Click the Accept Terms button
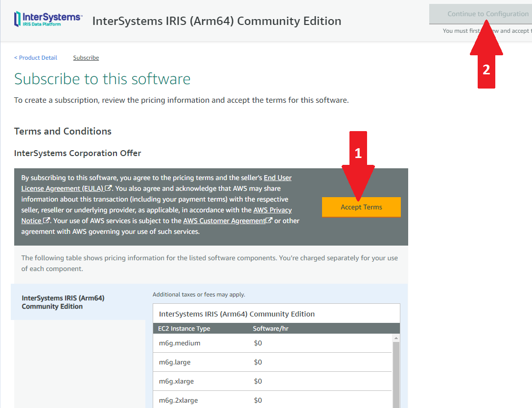532x408 pixels. 361,207
